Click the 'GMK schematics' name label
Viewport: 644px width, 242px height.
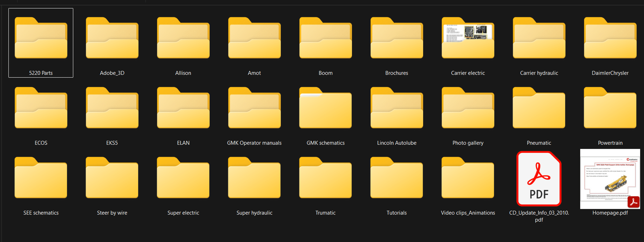(x=326, y=143)
